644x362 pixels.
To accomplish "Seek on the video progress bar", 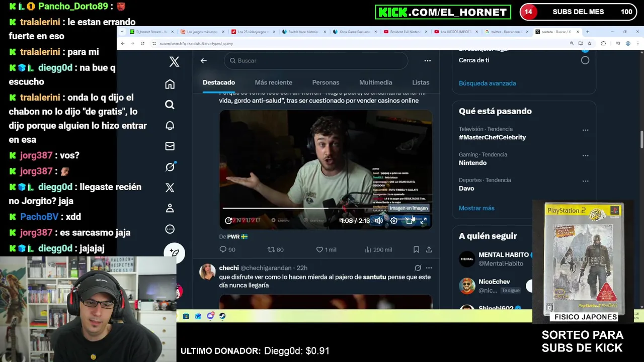I will coord(326,208).
